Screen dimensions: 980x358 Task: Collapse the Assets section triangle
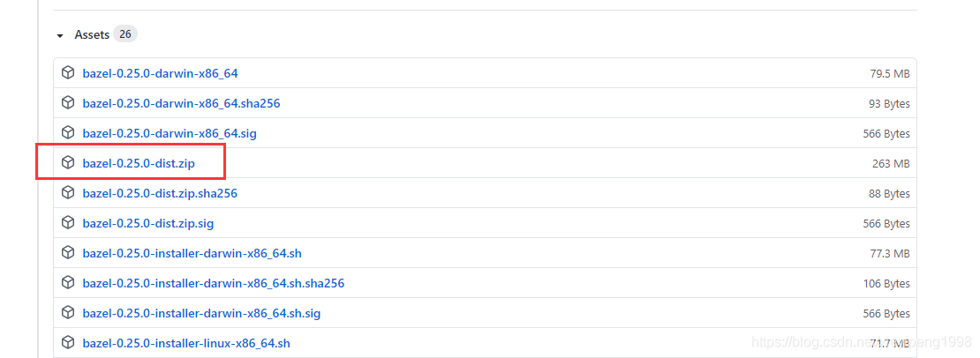click(x=60, y=35)
